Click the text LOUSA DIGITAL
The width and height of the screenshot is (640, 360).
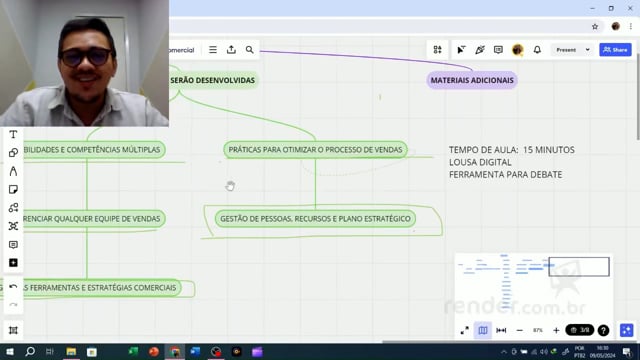[x=480, y=162]
